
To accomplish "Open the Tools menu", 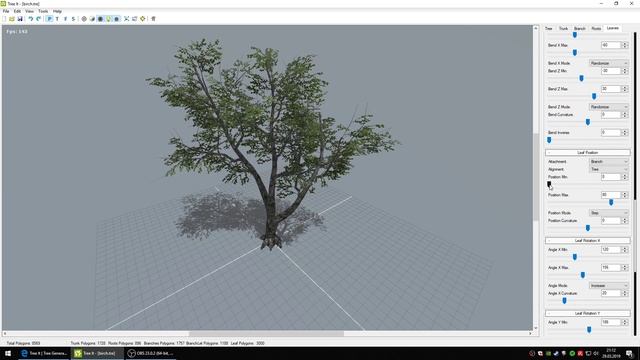I will [43, 11].
